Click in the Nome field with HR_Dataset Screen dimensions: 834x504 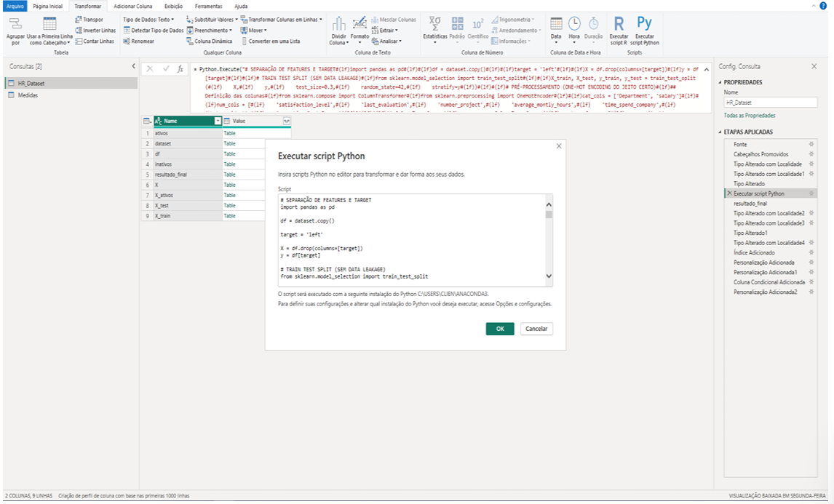(770, 103)
